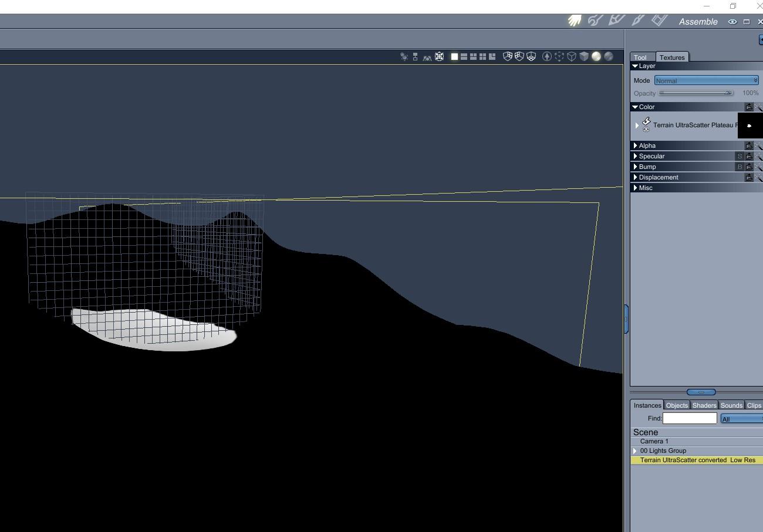Click the Assemble room label
This screenshot has height=532, width=763.
click(x=698, y=22)
